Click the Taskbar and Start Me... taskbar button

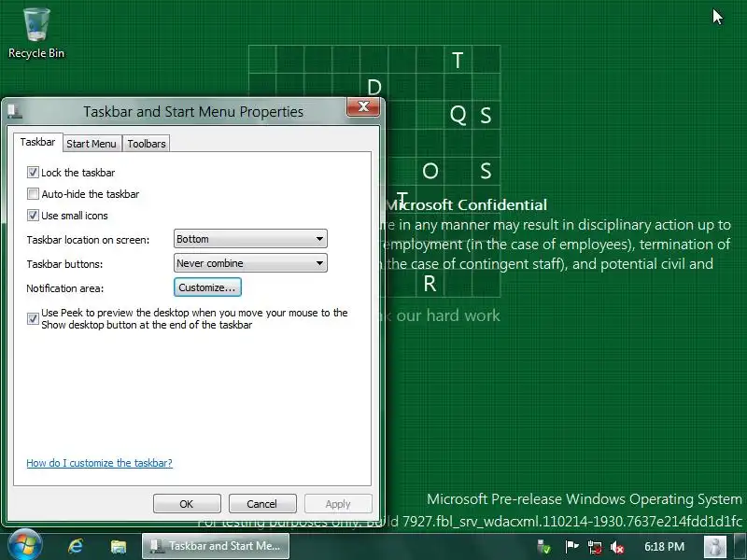click(x=216, y=546)
